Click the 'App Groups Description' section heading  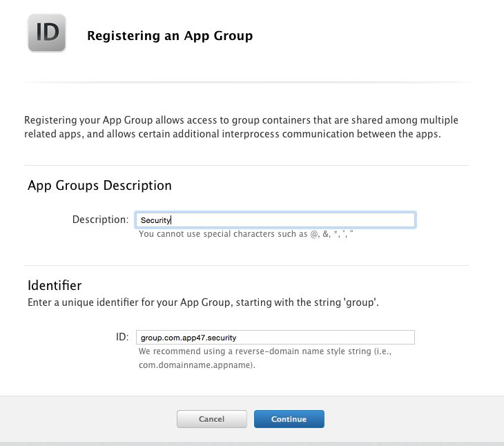(x=99, y=186)
